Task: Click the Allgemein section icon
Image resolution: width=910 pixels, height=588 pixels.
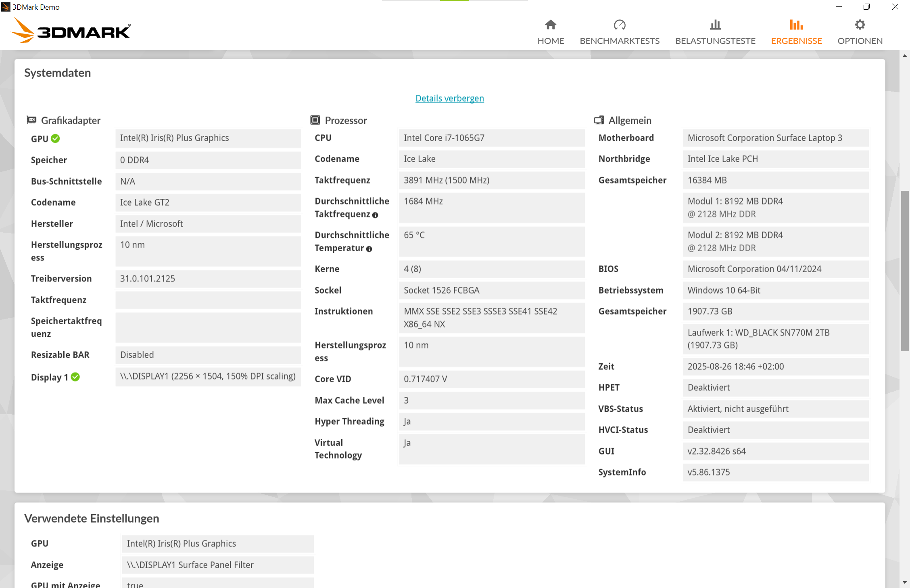Action: (x=599, y=120)
